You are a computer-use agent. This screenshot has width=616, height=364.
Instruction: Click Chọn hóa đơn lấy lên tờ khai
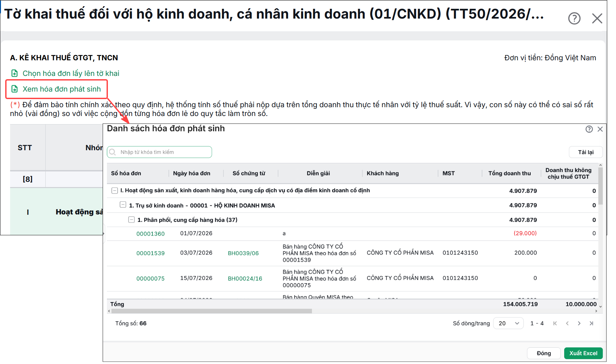[71, 73]
